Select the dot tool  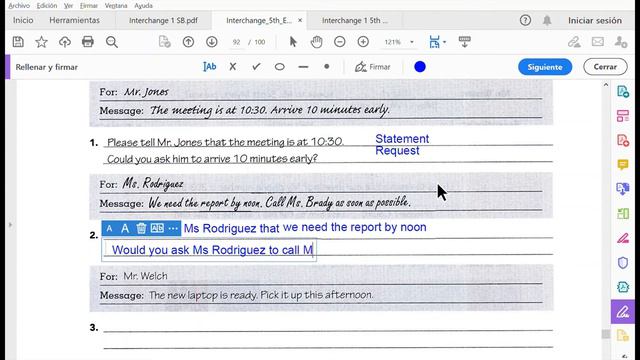[x=327, y=67]
